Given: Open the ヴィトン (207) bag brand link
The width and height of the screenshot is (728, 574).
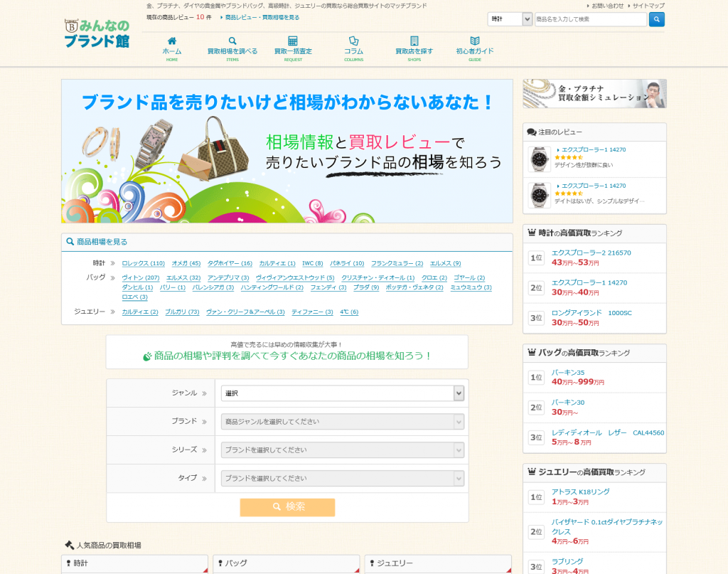Looking at the screenshot, I should tap(140, 277).
